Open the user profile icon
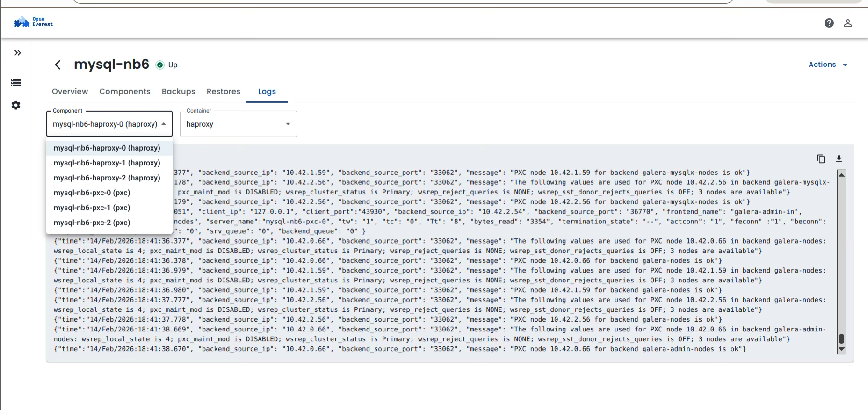 point(847,23)
